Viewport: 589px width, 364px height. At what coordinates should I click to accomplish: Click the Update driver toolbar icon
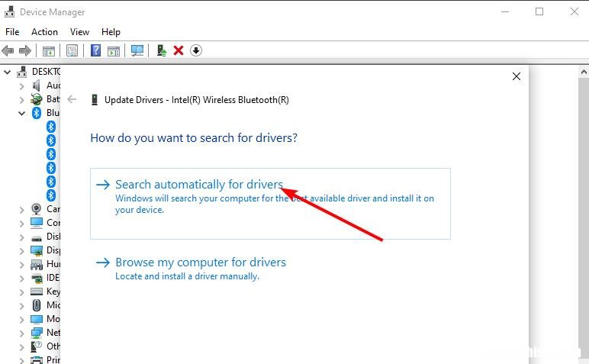coord(162,50)
